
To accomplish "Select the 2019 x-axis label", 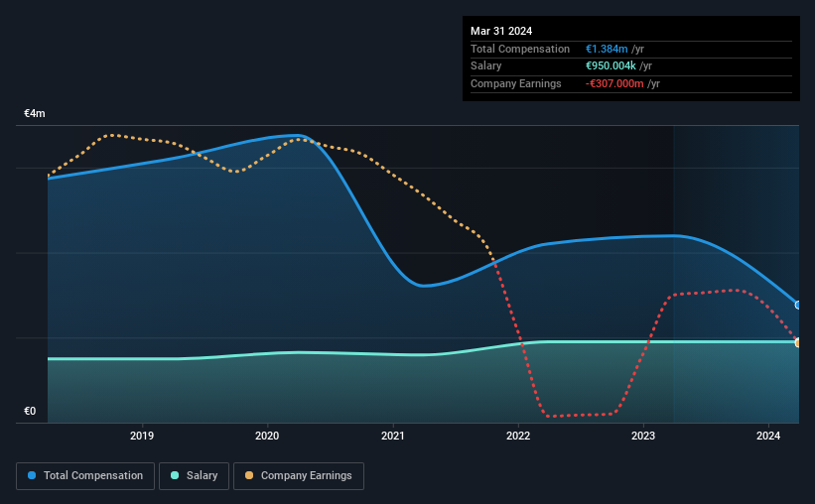I will click(x=141, y=436).
